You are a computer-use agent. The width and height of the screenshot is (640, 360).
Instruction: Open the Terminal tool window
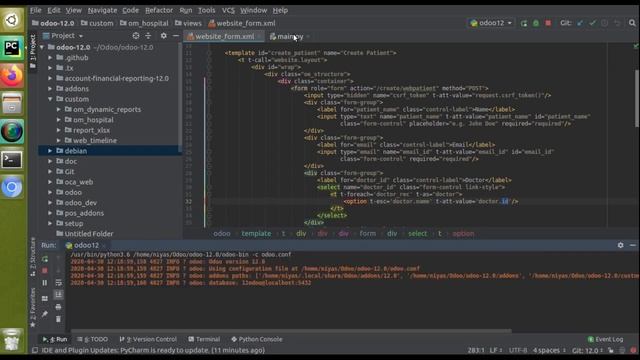(204, 339)
